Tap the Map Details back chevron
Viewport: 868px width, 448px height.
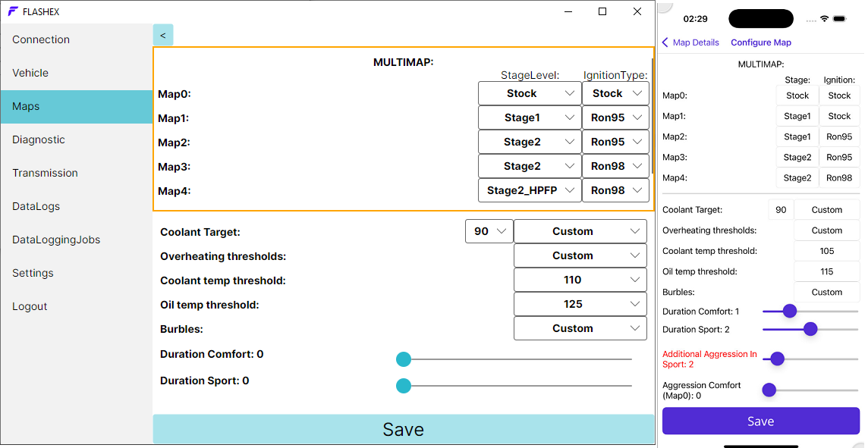(x=665, y=42)
